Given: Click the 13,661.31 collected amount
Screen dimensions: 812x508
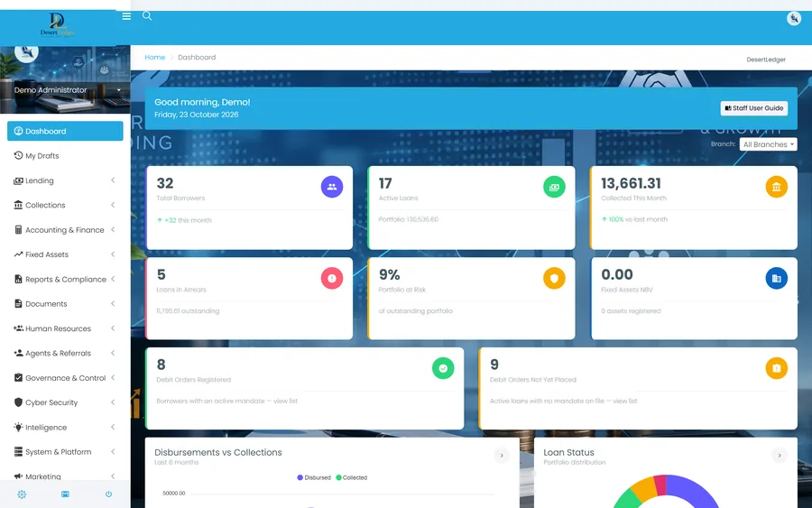Looking at the screenshot, I should (x=631, y=183).
